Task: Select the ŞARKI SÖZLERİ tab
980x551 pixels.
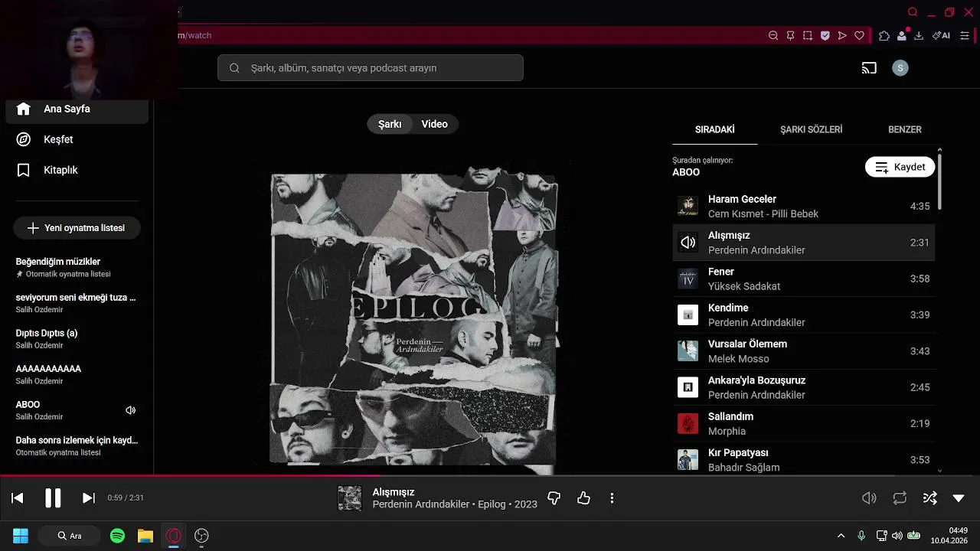Action: point(811,129)
